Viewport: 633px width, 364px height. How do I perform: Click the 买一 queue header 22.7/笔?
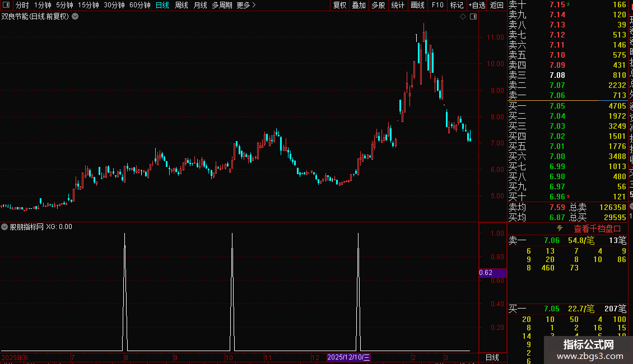tap(581, 309)
